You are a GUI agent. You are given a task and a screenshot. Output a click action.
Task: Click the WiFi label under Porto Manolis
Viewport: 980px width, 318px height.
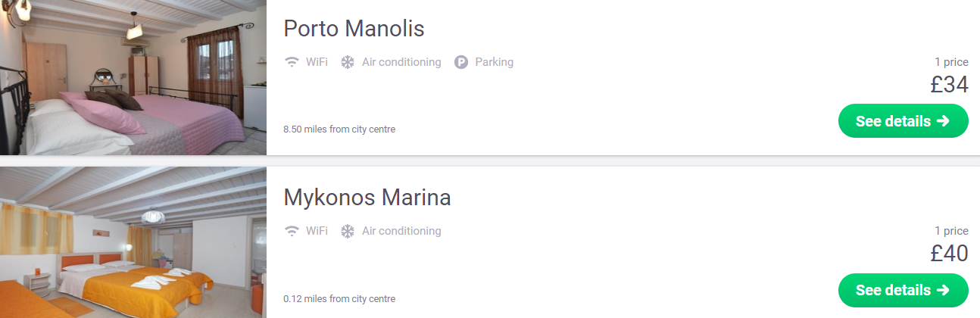tap(317, 62)
